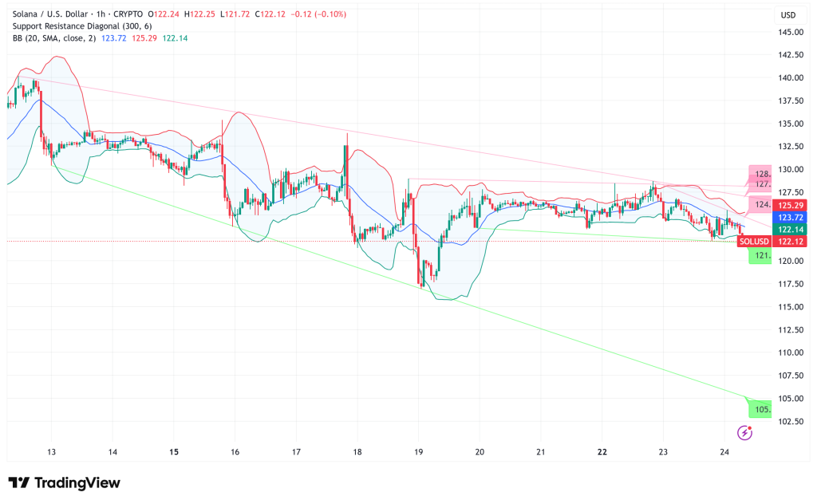This screenshot has height=504, width=817.
Task: Click the 15 date on time axis
Action: click(174, 451)
